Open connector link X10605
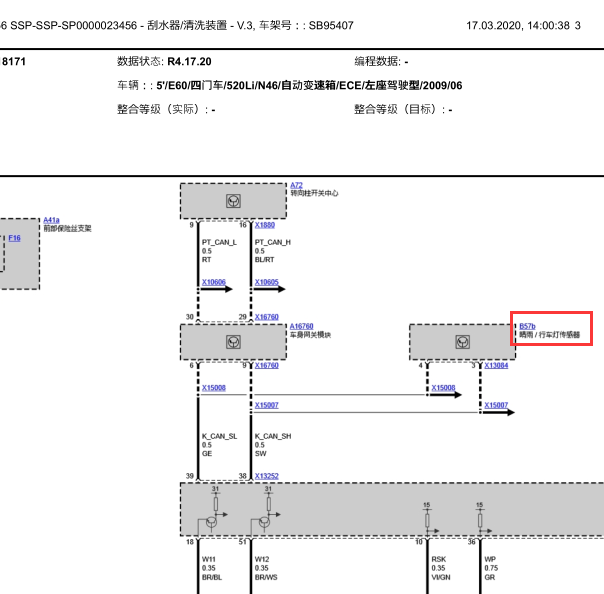Viewport: 604px width, 594px height. coord(267,282)
